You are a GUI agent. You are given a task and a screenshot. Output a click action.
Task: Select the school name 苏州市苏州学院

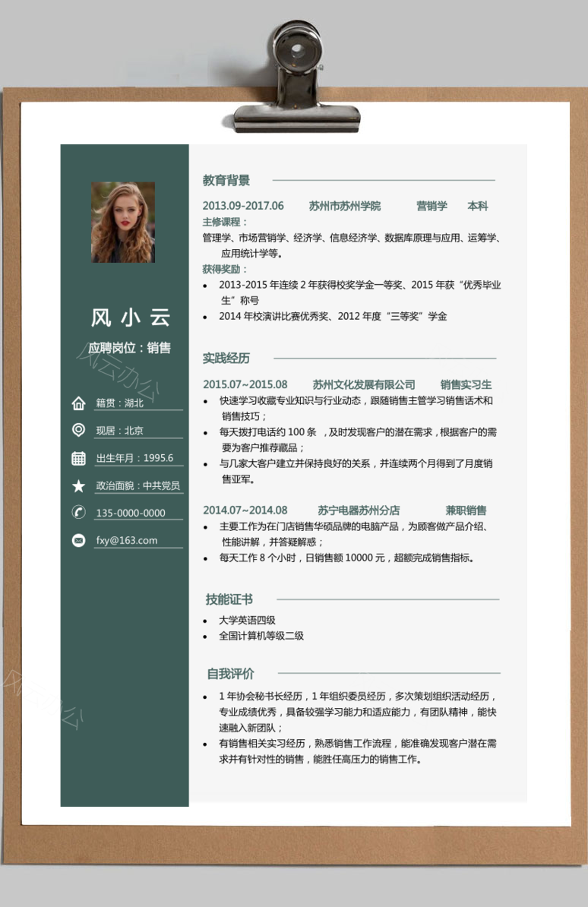(345, 206)
